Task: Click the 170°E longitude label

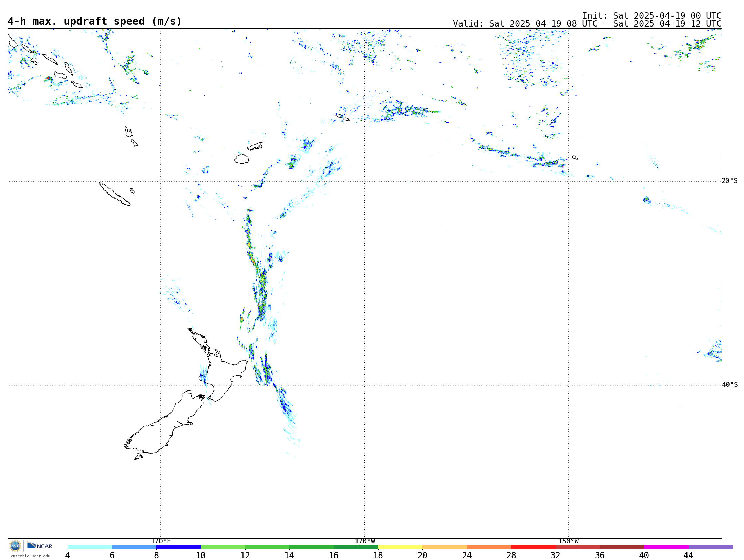Action: [x=161, y=541]
